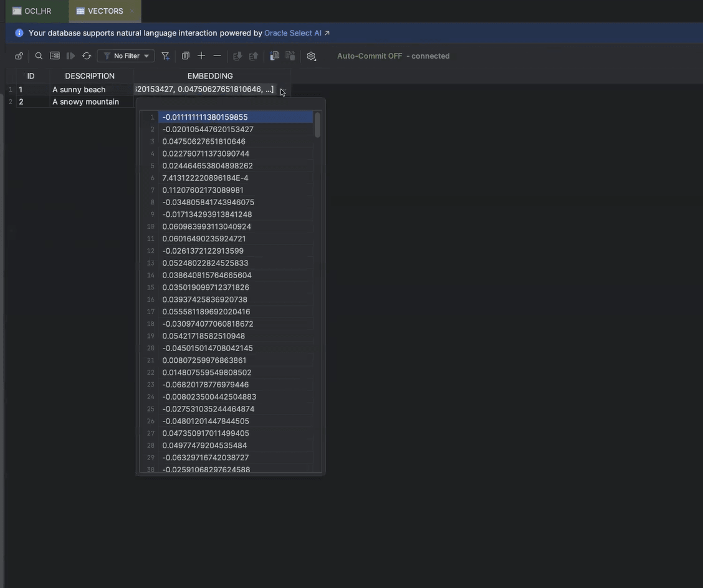Select vector value 0.03937425836920738

235,299
